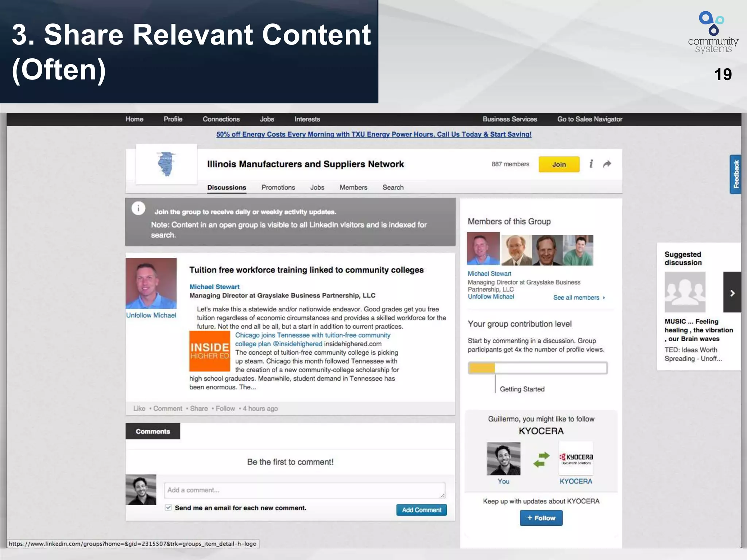Toggle 'Send me an email for each new comment' checkbox

tap(168, 507)
